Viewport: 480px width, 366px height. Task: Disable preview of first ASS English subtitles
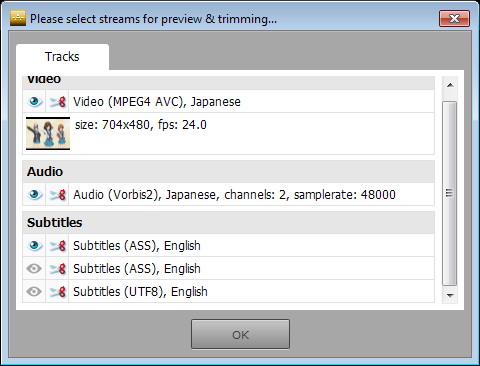coord(34,246)
